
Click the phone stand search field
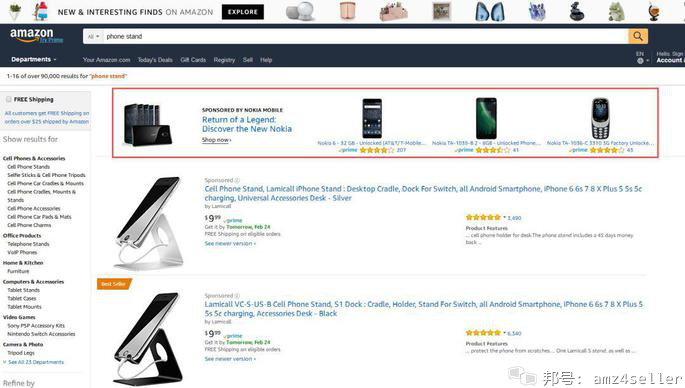(366, 37)
